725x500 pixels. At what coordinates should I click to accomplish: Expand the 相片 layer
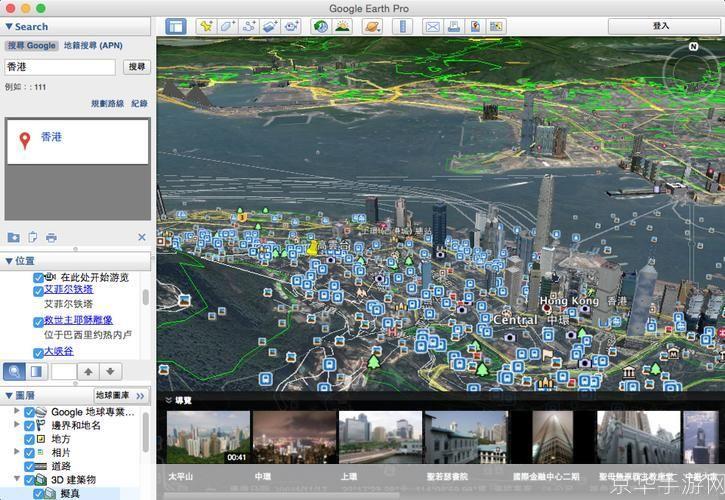tap(17, 451)
